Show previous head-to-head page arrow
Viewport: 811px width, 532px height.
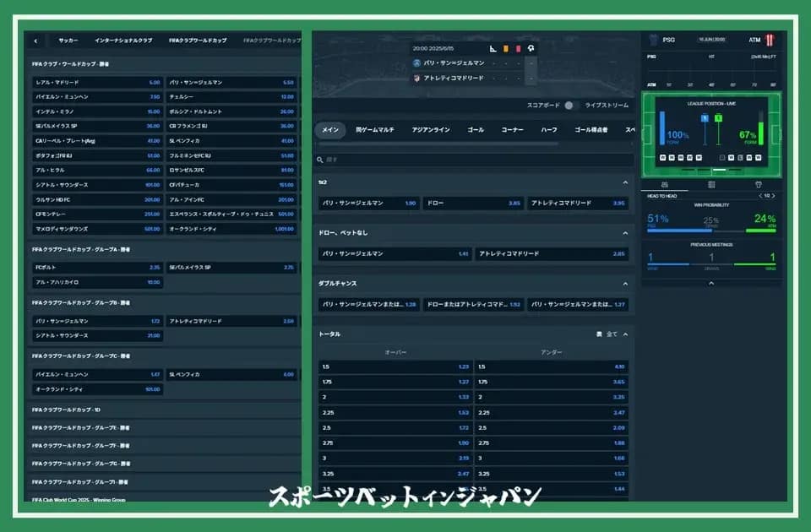click(760, 196)
